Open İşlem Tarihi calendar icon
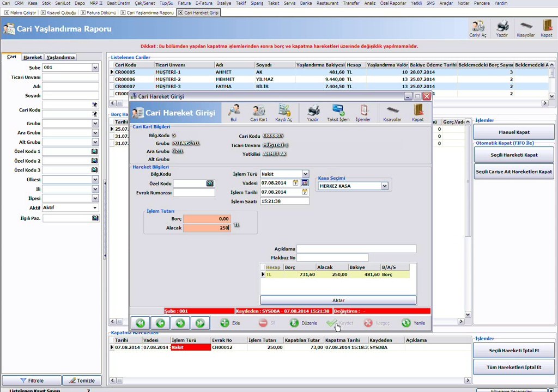The image size is (558, 392). [x=305, y=192]
